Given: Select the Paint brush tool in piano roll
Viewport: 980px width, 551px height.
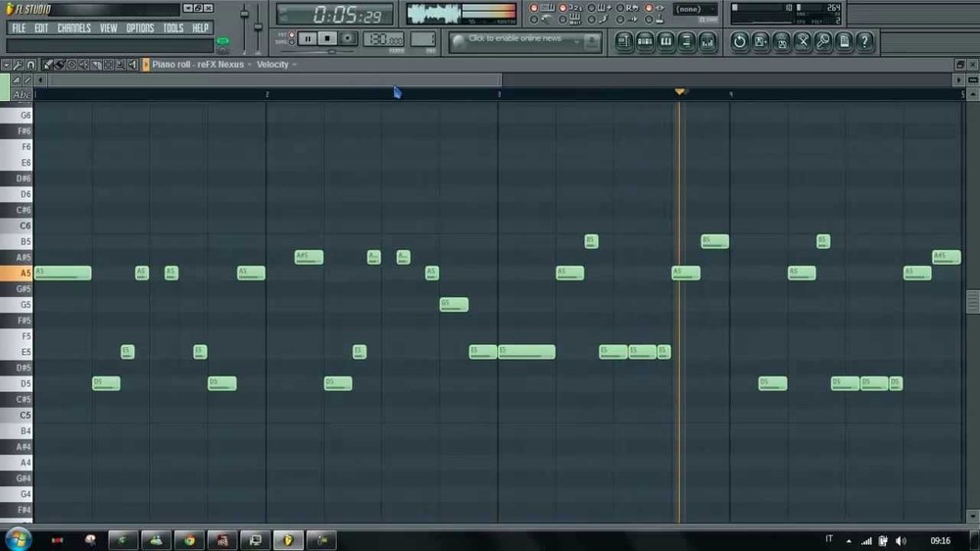Looking at the screenshot, I should [x=60, y=65].
